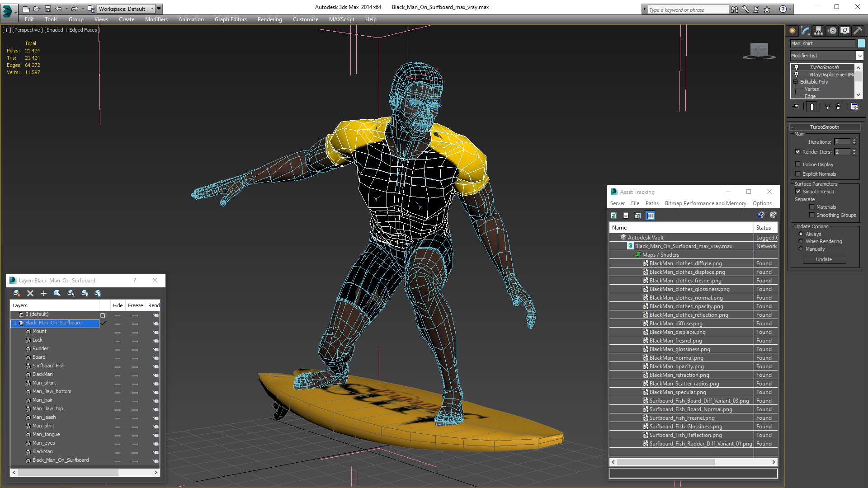Select the Man_hair object in layer list
This screenshot has width=868, height=488.
pos(42,400)
